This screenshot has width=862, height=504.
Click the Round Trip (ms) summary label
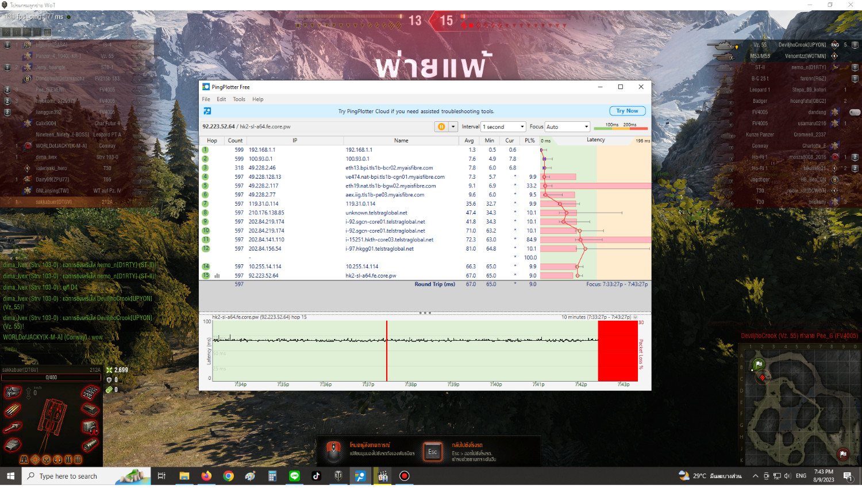click(x=434, y=284)
